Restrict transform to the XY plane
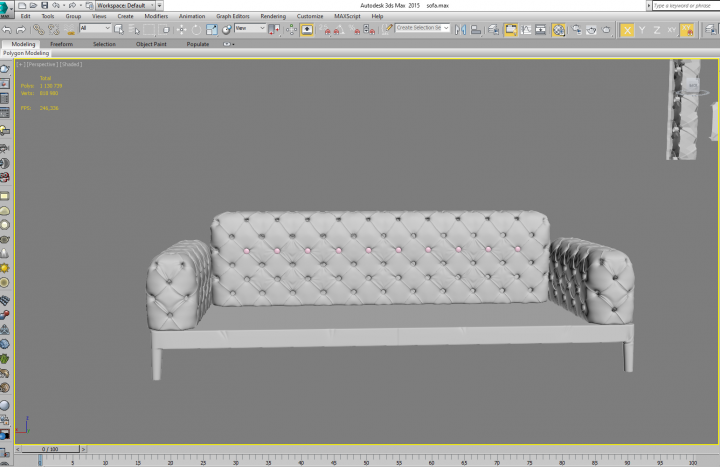Screen dimensions: 720x467 672,30
